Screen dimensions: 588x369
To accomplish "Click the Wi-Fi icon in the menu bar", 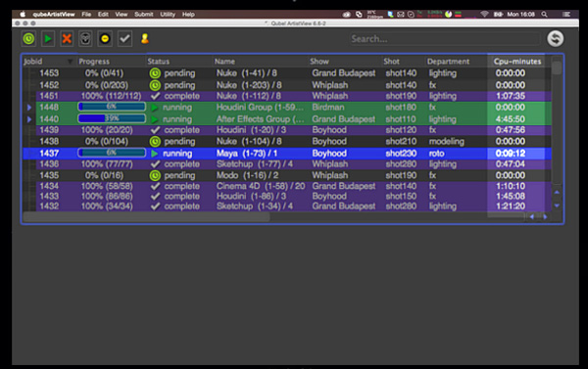I will pyautogui.click(x=484, y=15).
